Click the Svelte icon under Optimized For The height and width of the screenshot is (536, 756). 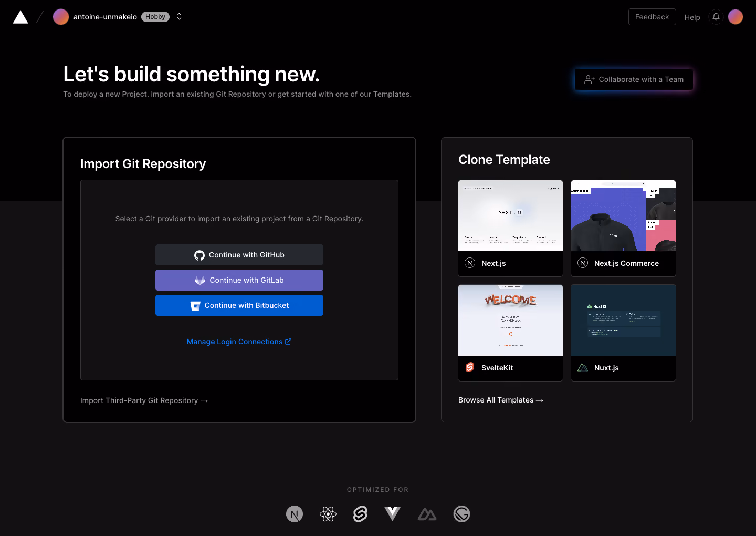pyautogui.click(x=360, y=514)
